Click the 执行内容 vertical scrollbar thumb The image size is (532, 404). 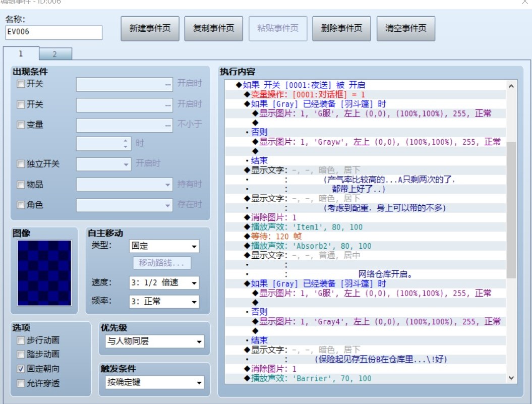point(511,210)
